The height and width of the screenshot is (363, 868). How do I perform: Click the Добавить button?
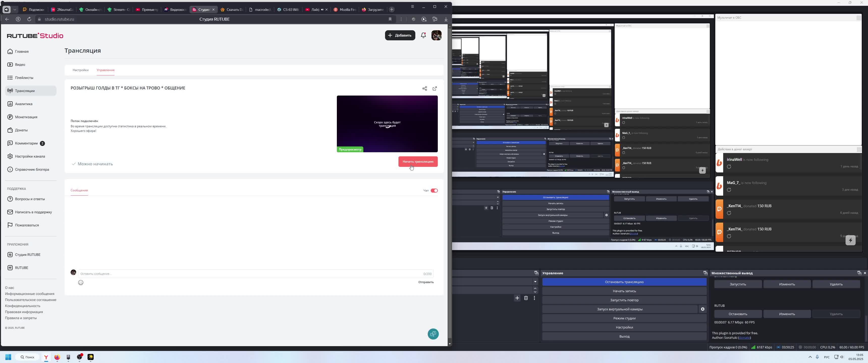pos(400,35)
